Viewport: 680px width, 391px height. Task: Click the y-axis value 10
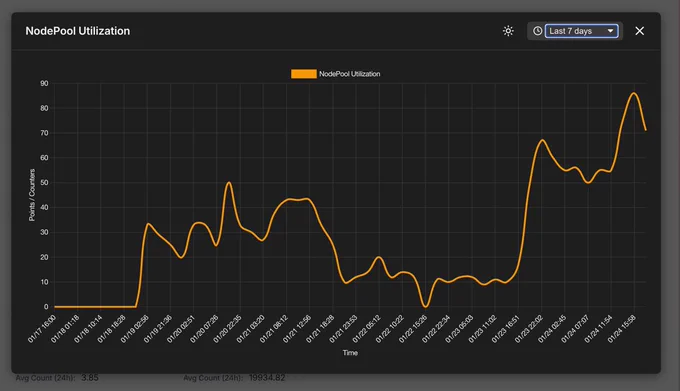click(x=44, y=282)
